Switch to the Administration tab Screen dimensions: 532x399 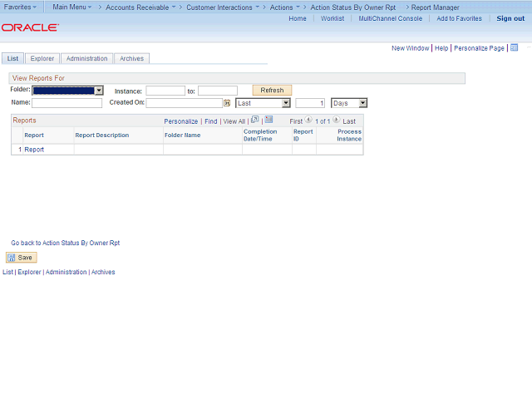(x=86, y=58)
